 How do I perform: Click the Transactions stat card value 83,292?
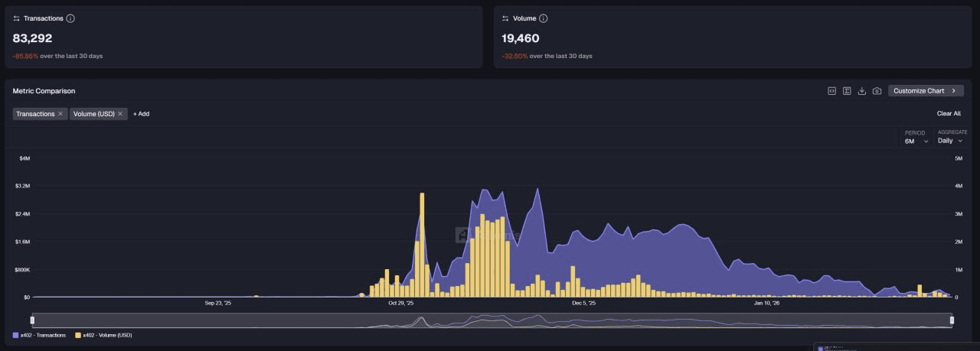(x=32, y=37)
